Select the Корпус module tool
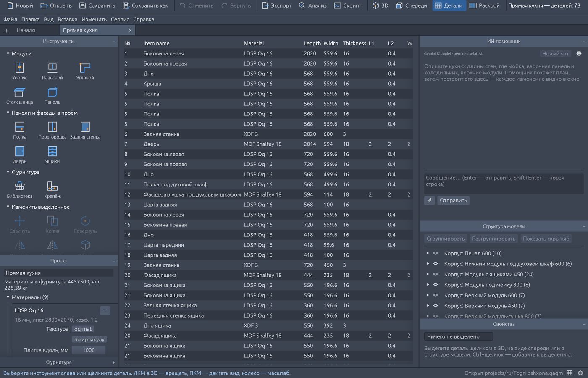The width and height of the screenshot is (588, 378). (x=20, y=71)
